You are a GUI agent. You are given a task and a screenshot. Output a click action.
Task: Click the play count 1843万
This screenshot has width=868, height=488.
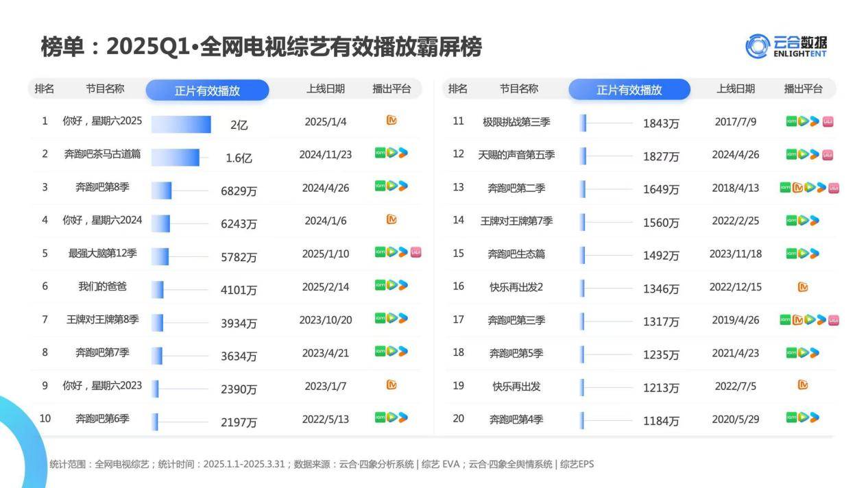661,124
